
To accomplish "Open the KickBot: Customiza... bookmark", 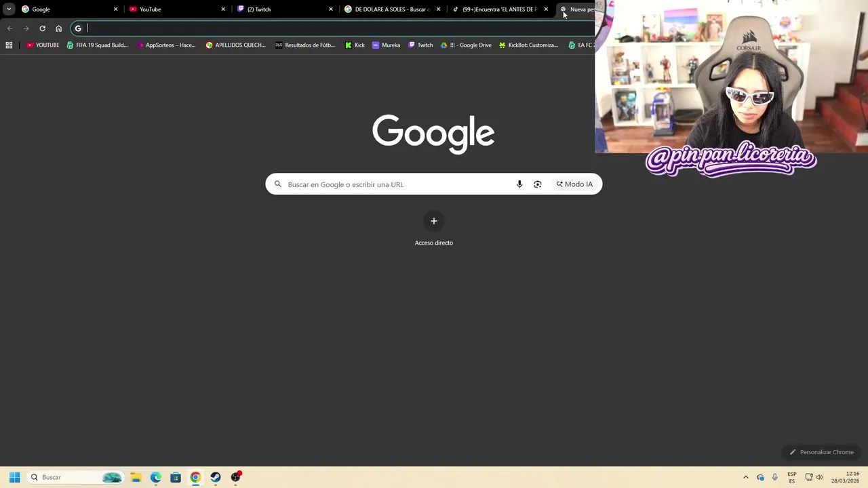I will point(528,45).
